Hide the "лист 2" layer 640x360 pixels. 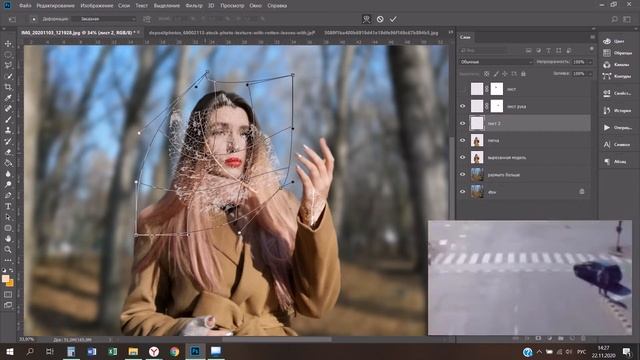462,123
